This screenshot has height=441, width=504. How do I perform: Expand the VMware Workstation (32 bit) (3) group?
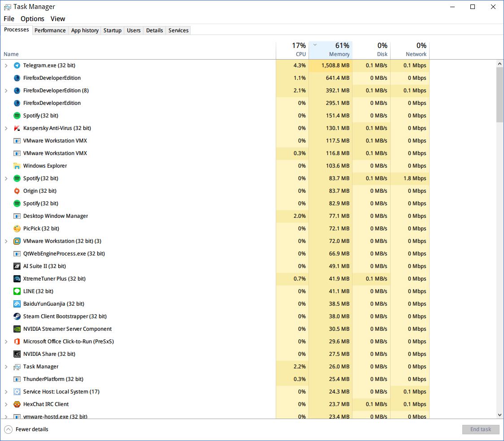(x=6, y=241)
